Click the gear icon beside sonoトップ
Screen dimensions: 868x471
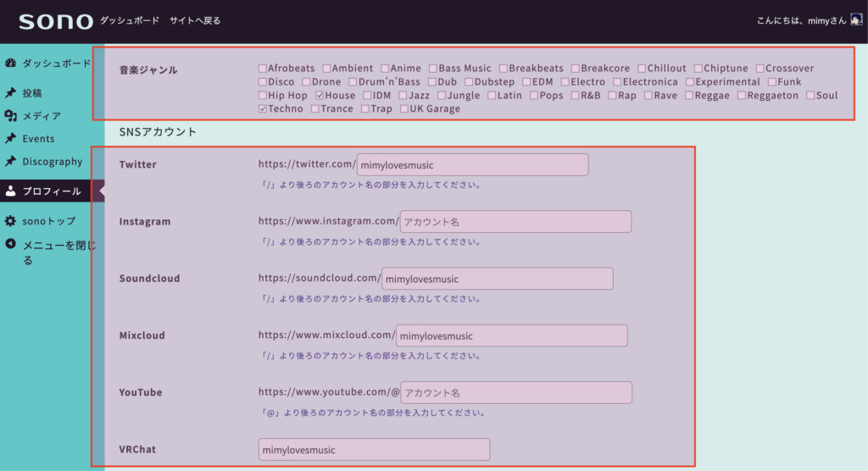click(x=10, y=221)
